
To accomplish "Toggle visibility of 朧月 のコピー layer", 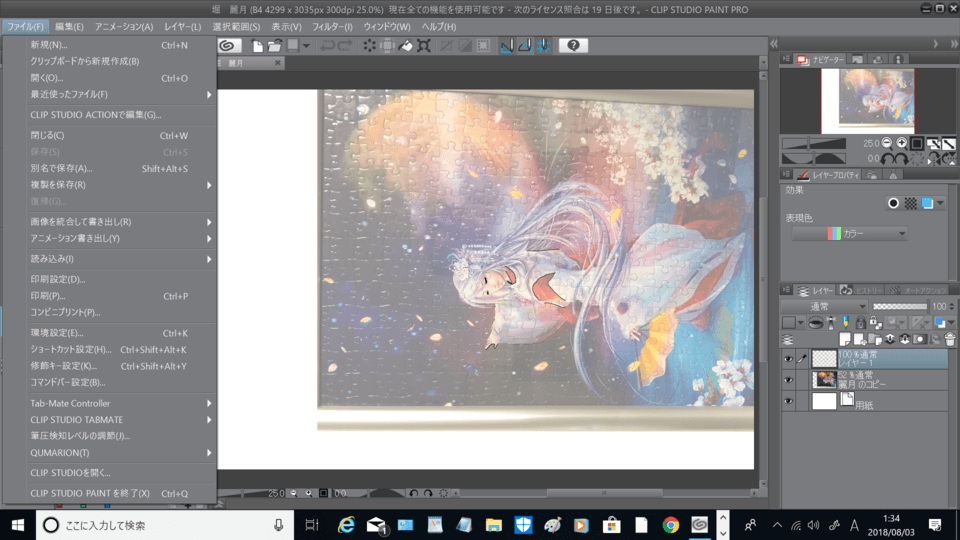I will point(788,379).
